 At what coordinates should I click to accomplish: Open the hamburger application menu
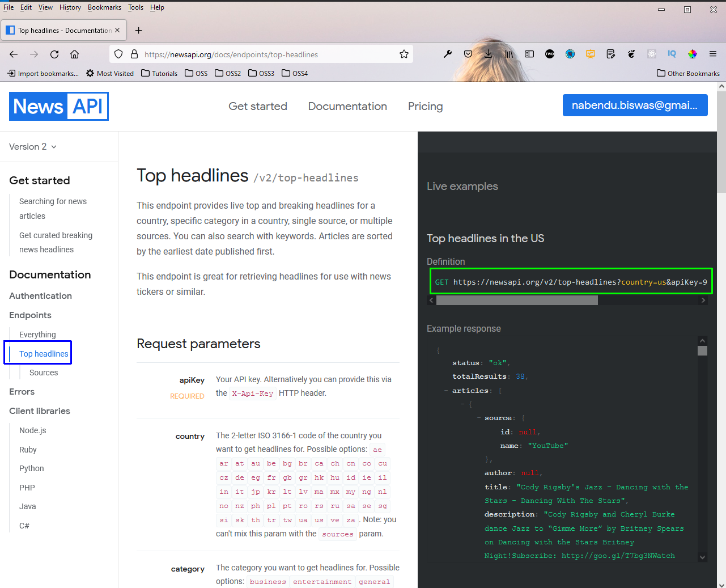pos(713,54)
